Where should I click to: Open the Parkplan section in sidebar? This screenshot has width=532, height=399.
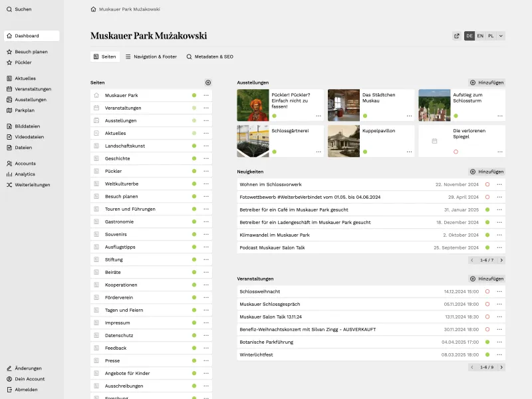(x=26, y=110)
